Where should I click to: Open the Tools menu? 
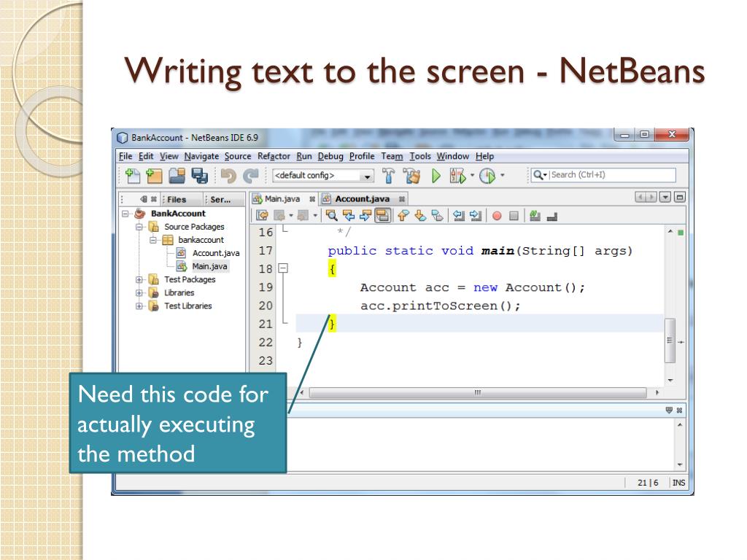click(419, 156)
